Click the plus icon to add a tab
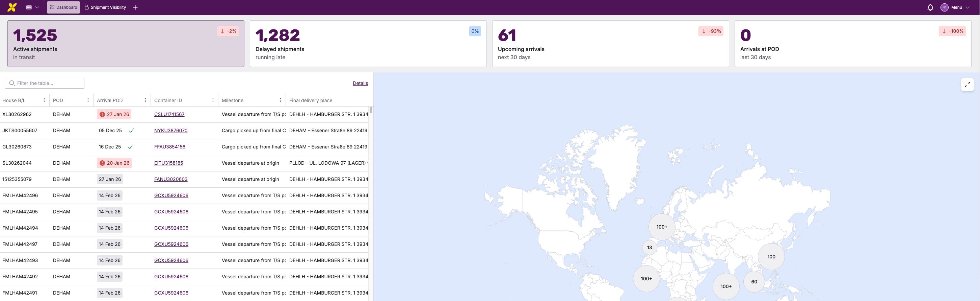Viewport: 980px width, 301px height. 135,7
